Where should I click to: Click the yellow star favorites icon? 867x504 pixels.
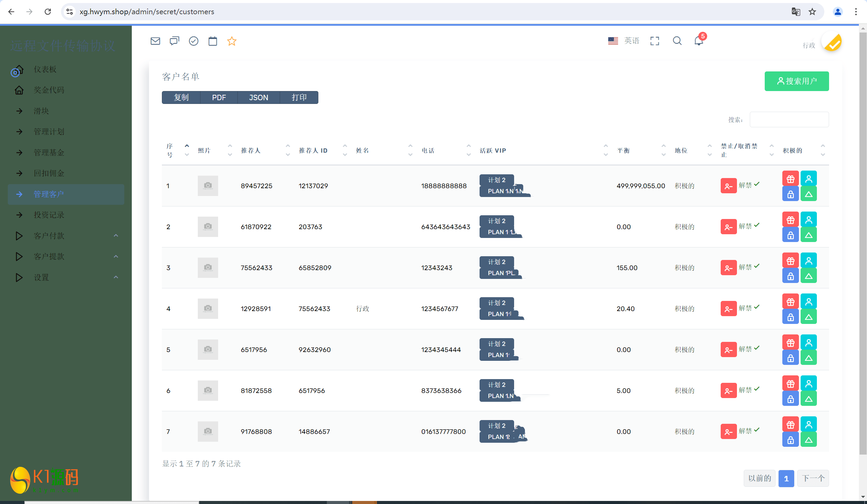(x=232, y=41)
